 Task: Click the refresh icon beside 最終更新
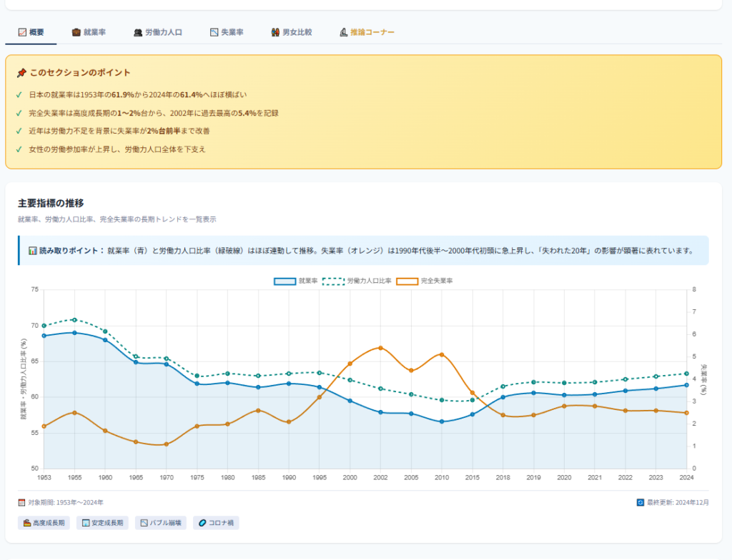(640, 502)
